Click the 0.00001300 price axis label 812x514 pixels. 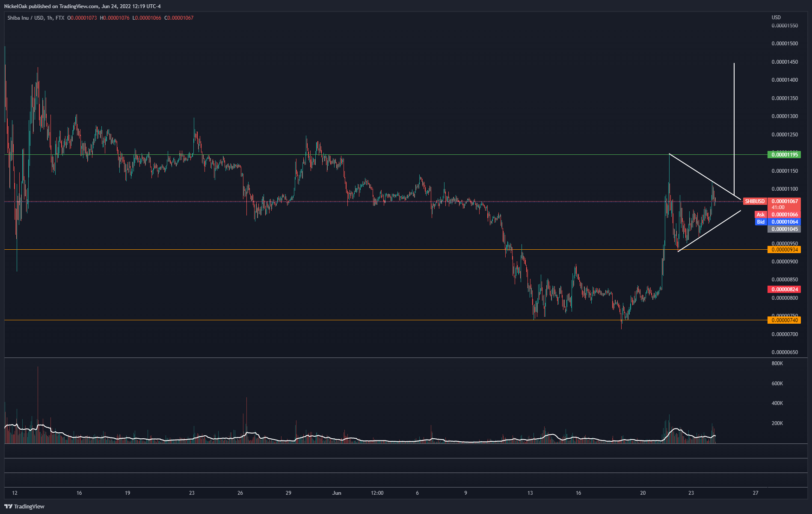(785, 116)
